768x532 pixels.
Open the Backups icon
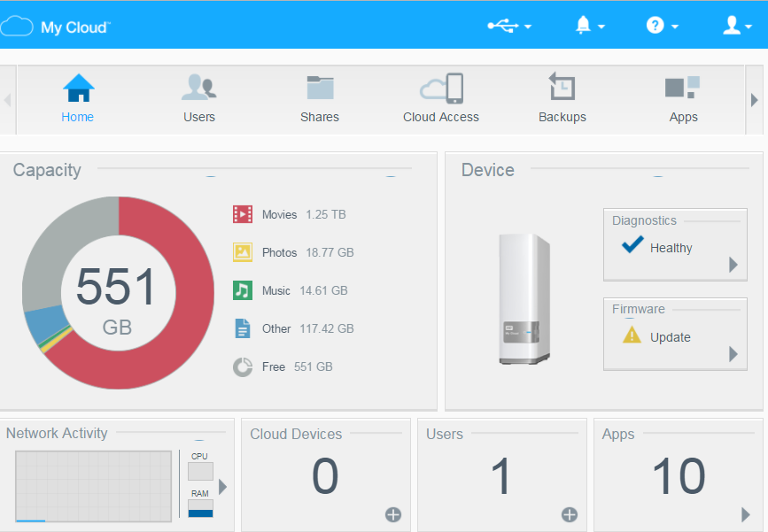[562, 86]
